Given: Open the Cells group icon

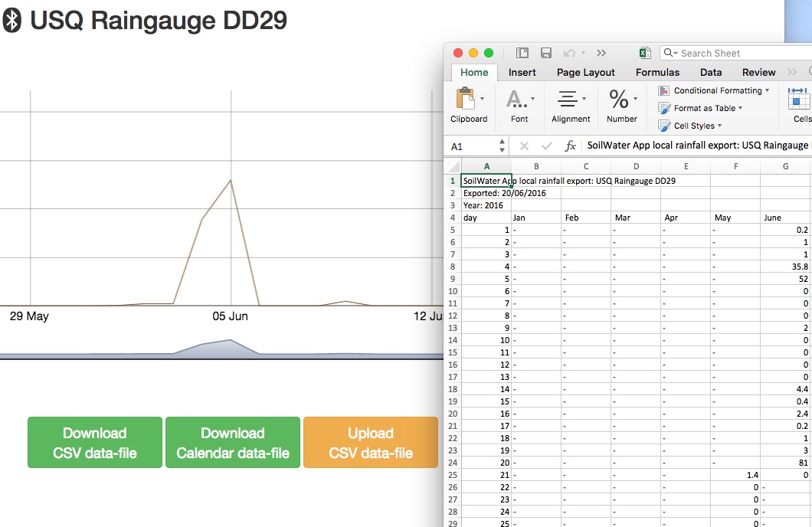Looking at the screenshot, I should click(799, 98).
